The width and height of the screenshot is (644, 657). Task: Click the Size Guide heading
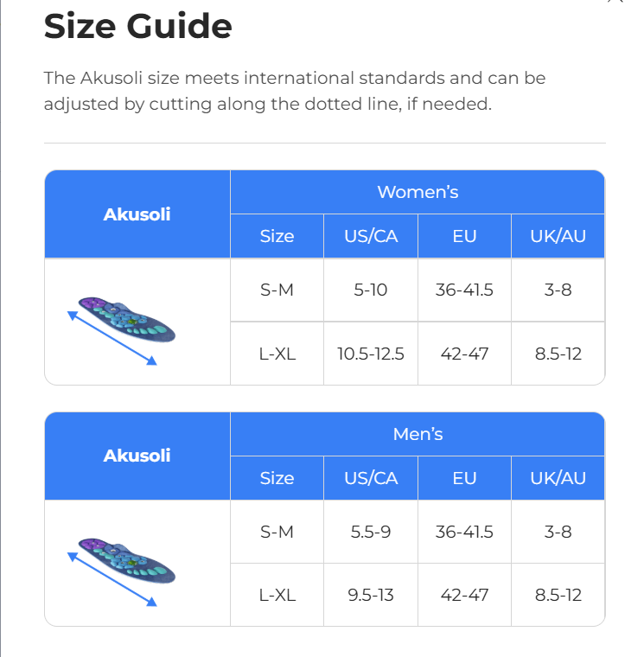[x=138, y=27]
